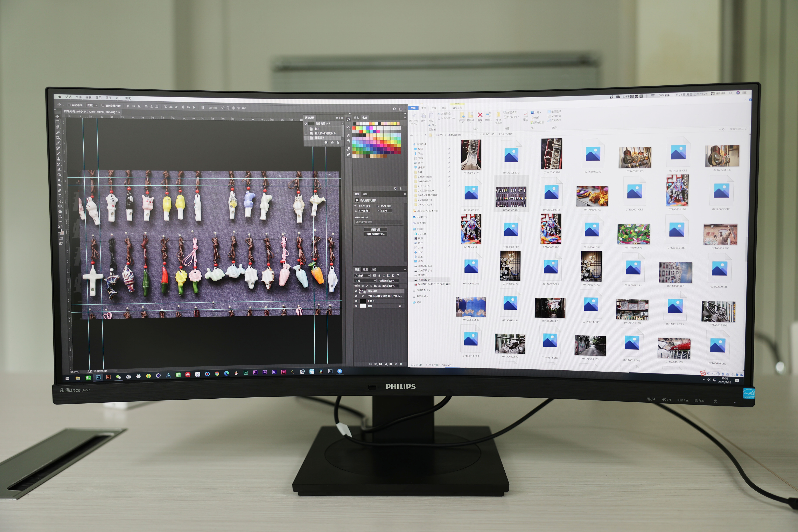Hide the text layer visibility eye
The image size is (798, 532).
[356, 296]
